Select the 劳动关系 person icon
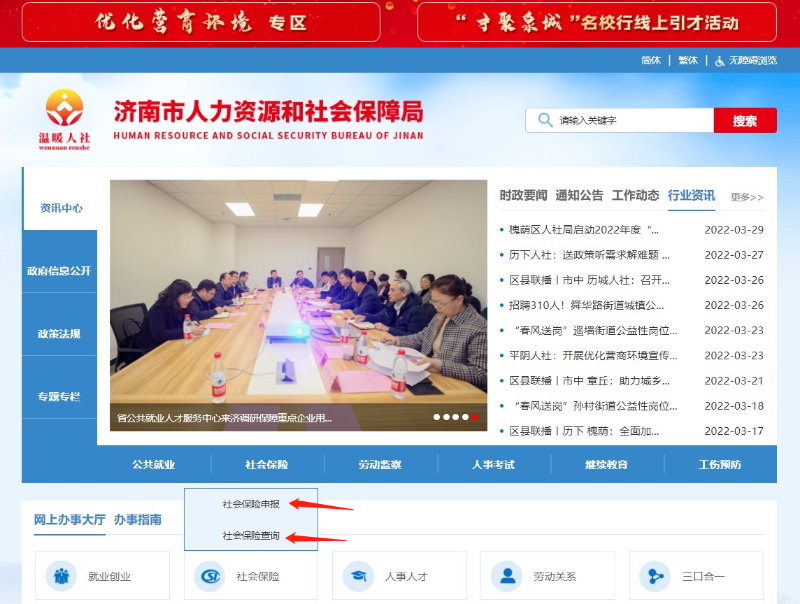 click(507, 576)
